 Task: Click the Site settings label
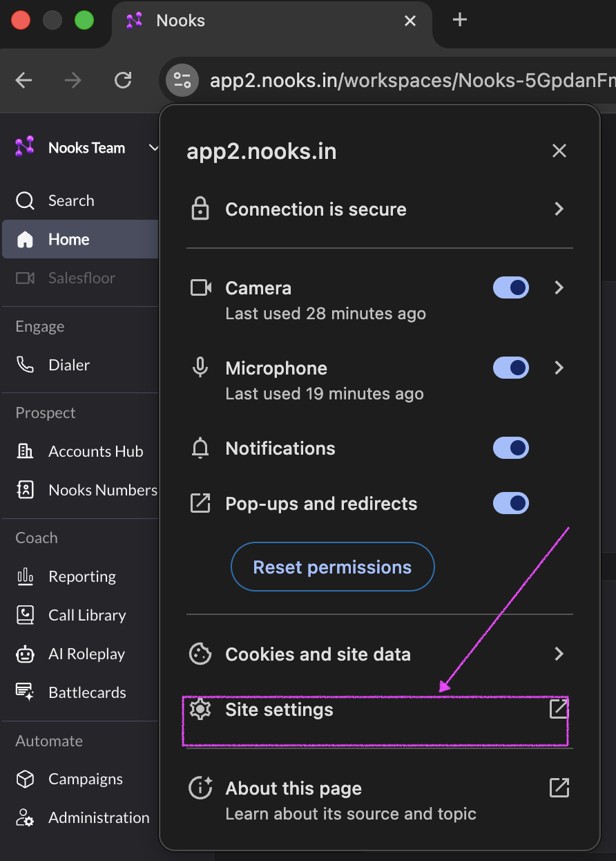[279, 710]
